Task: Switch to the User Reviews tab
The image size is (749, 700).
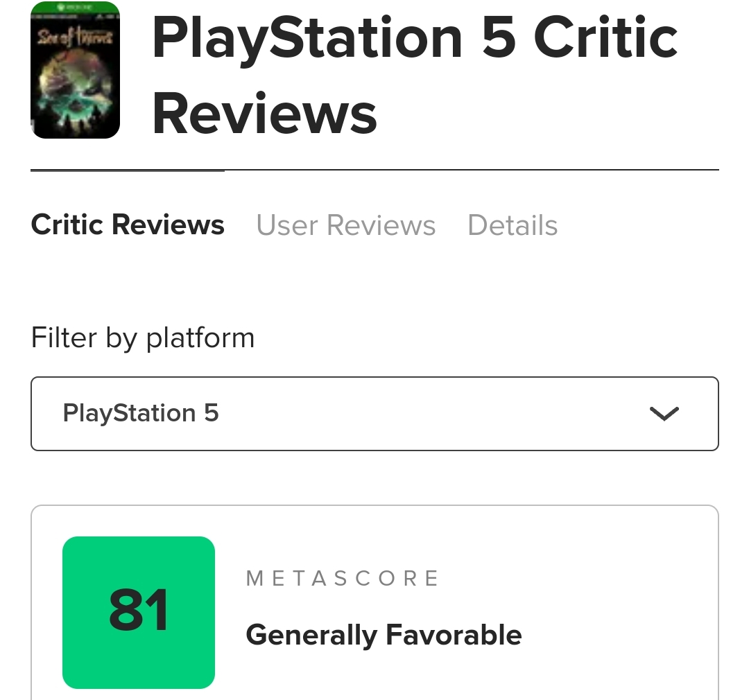Action: point(345,225)
